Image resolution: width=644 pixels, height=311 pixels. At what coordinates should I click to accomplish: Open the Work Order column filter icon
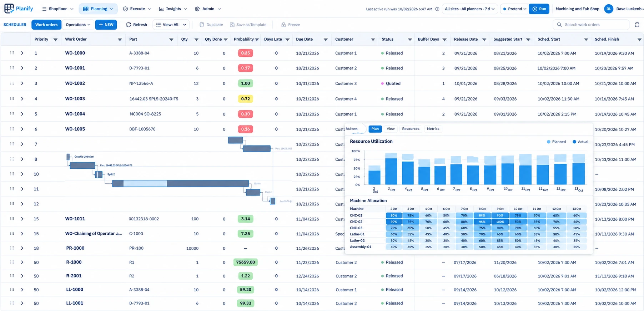pos(120,39)
